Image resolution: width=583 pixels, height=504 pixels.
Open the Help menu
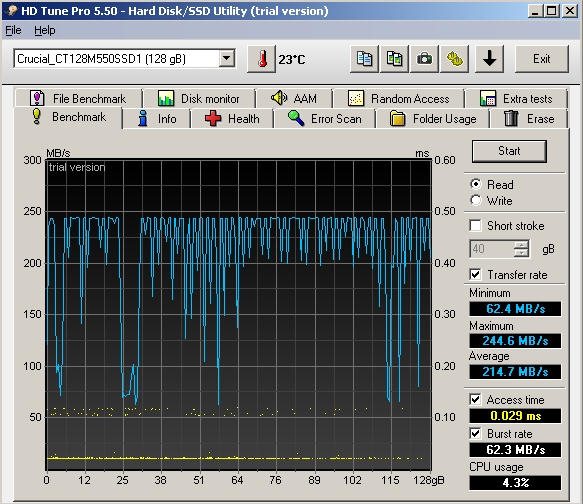pyautogui.click(x=45, y=30)
